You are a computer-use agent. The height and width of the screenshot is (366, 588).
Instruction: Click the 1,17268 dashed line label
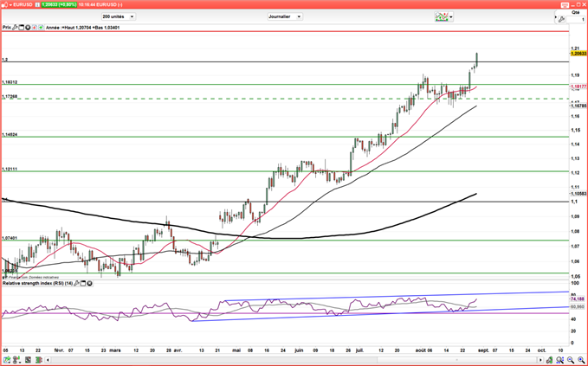[x=10, y=96]
